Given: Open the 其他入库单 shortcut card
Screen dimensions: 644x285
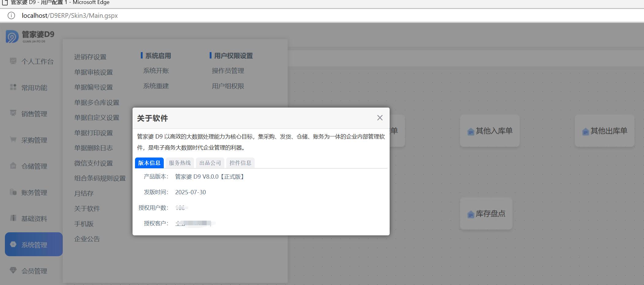Looking at the screenshot, I should (490, 131).
